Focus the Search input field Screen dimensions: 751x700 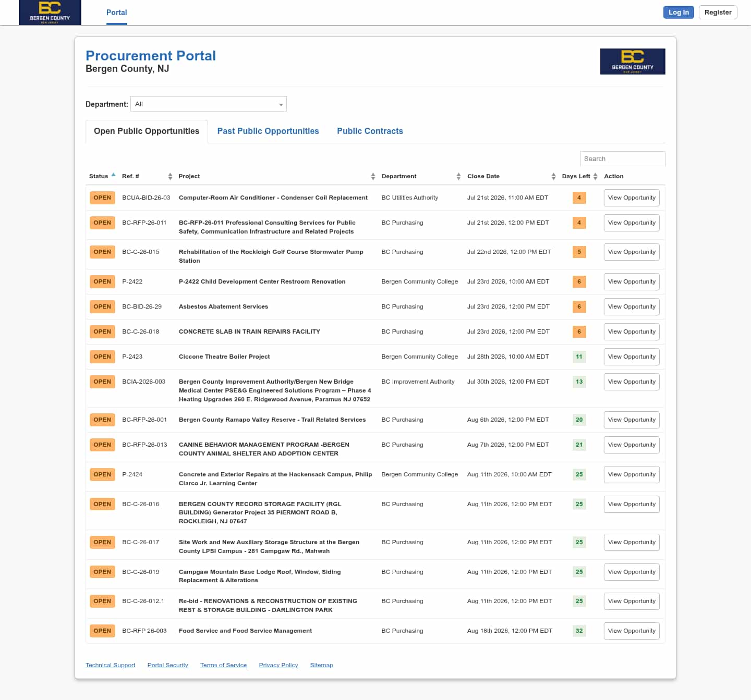(x=623, y=159)
